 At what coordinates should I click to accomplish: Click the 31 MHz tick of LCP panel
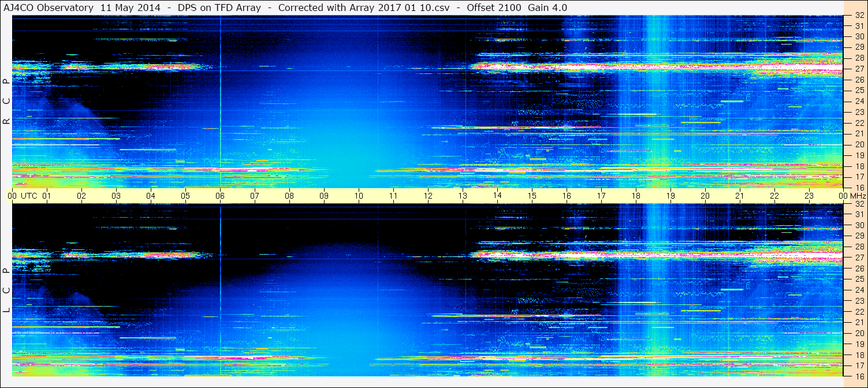click(859, 214)
